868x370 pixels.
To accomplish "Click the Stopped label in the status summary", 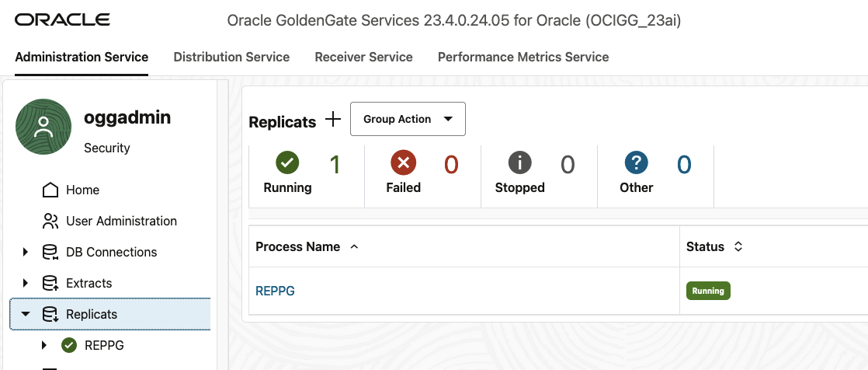I will point(520,188).
